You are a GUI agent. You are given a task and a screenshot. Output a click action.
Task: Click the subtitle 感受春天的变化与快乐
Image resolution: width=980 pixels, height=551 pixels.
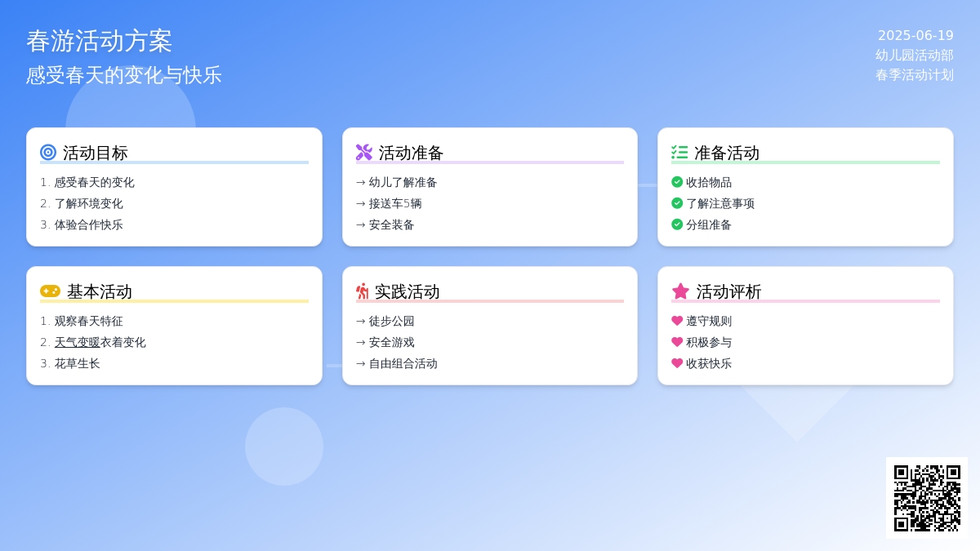click(x=124, y=75)
